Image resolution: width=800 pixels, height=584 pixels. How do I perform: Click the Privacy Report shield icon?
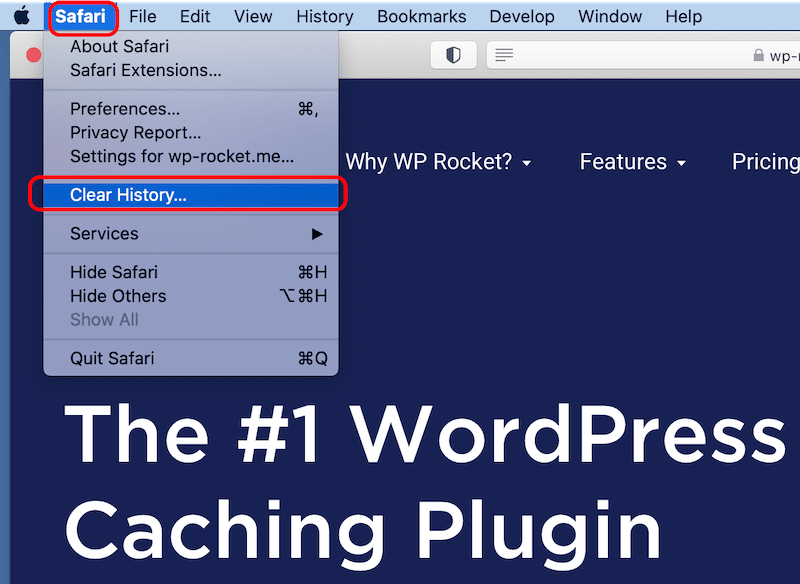pyautogui.click(x=453, y=55)
